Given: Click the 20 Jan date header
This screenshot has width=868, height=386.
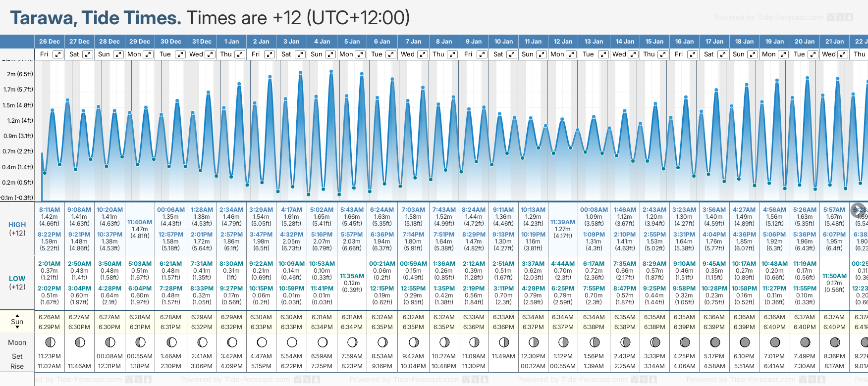Looking at the screenshot, I should point(805,42).
